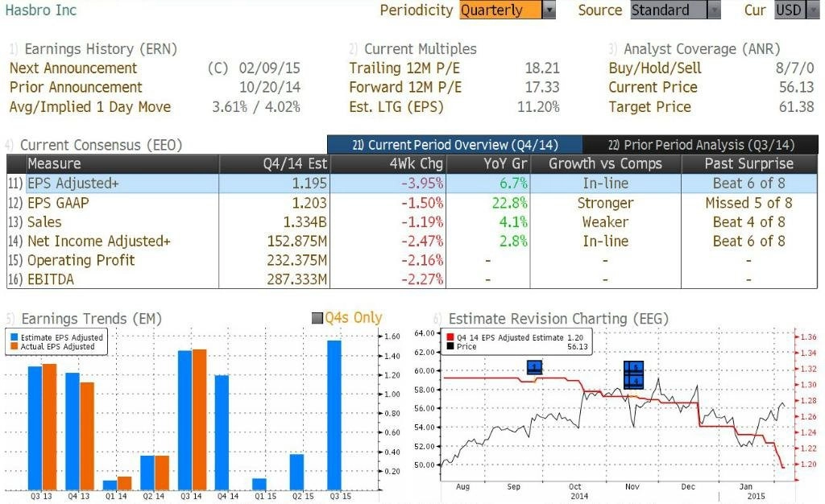Switch to Current Period Overview (Q4/14) tab
The image size is (825, 504).
pyautogui.click(x=455, y=145)
